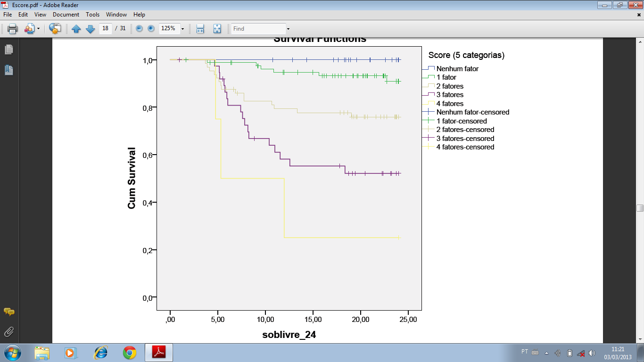Click '3 fatores' legend entry
This screenshot has width=644, height=362.
click(450, 95)
